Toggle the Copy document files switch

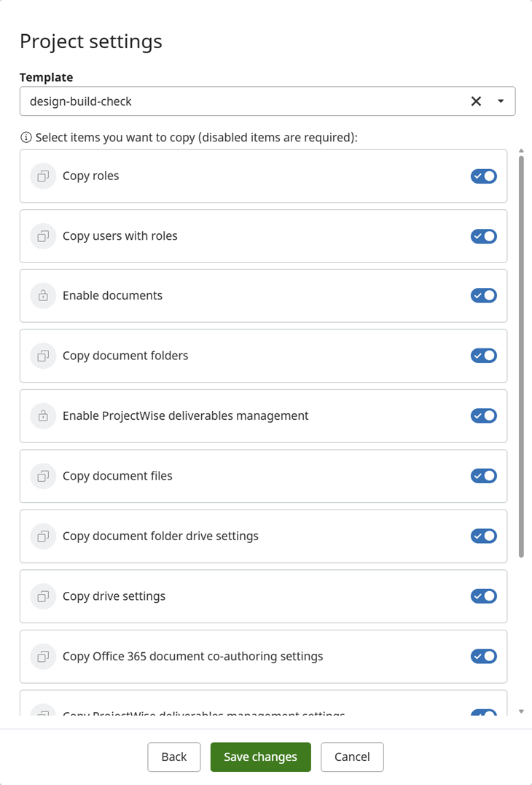[x=483, y=476]
